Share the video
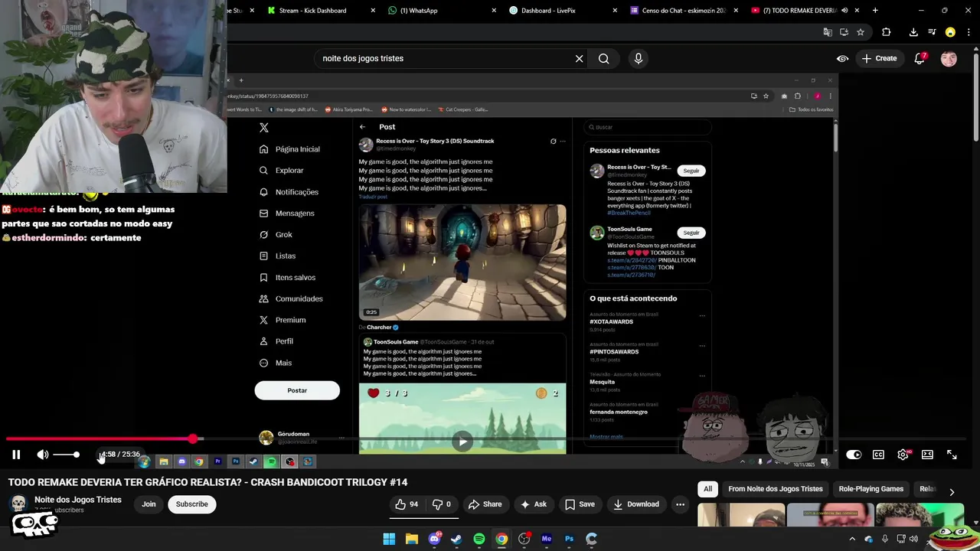The height and width of the screenshot is (551, 980). [485, 504]
